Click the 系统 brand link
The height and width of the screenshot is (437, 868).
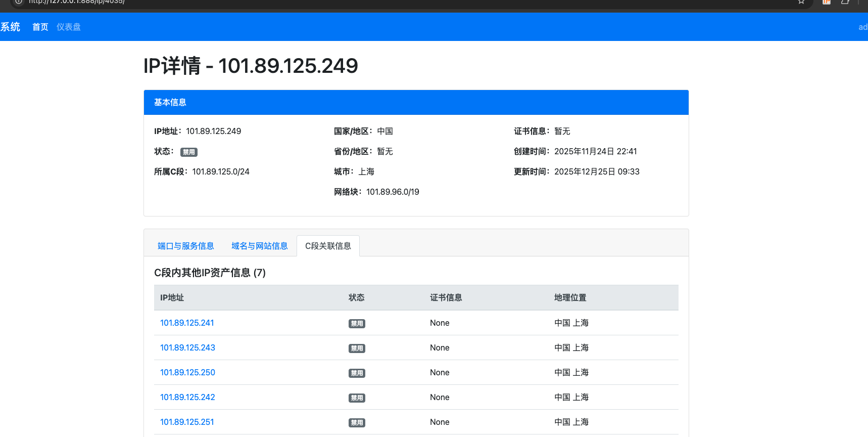(x=10, y=27)
